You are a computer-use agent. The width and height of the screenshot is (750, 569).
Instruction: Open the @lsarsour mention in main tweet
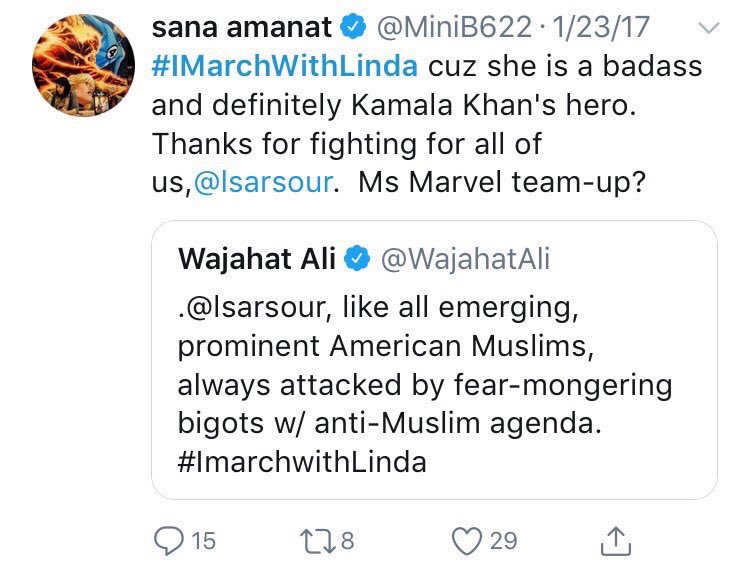[x=265, y=184]
